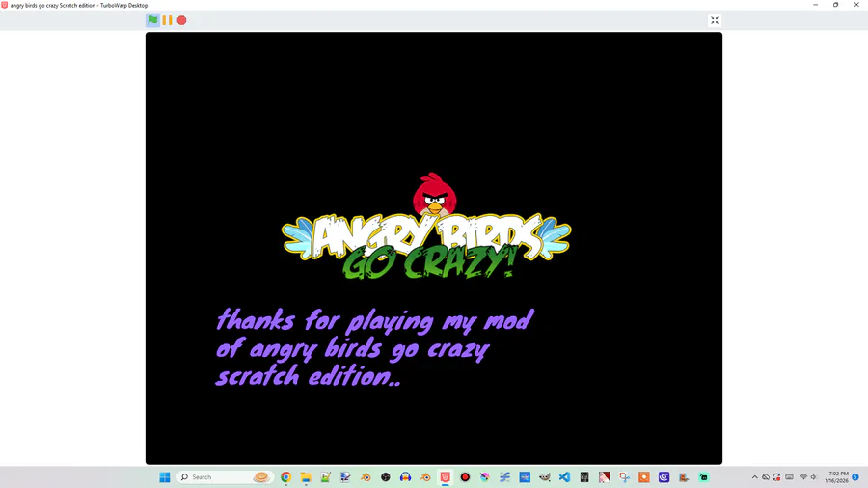Screen dimensions: 868x488
Task: Click the crossed-out cloud sync tray icon
Action: coord(766,477)
